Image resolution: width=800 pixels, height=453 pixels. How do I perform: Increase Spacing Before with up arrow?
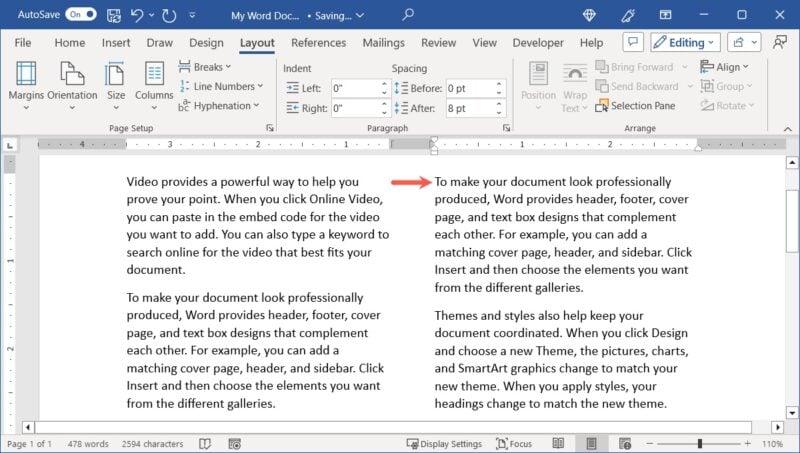pos(499,84)
